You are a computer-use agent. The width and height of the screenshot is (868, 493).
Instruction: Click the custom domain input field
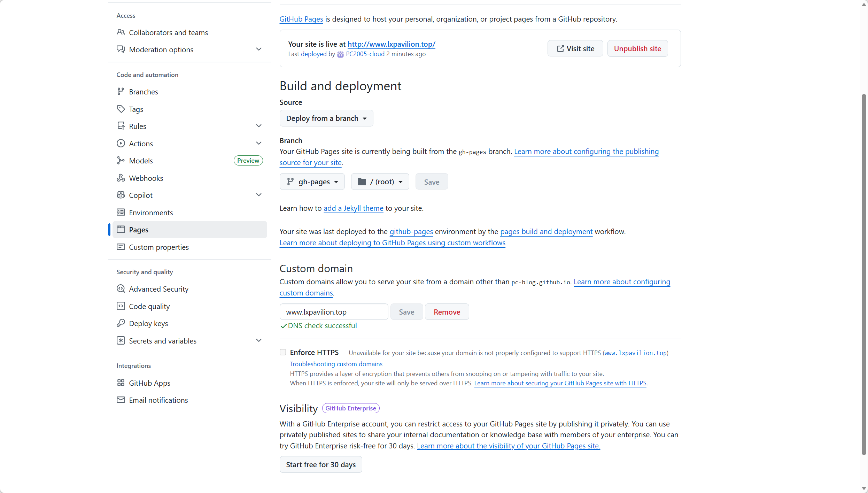(x=334, y=312)
